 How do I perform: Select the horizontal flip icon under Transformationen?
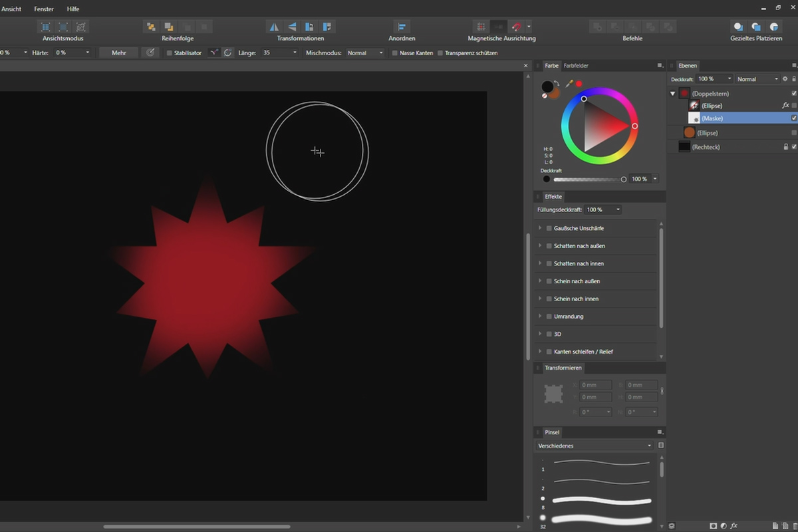point(275,27)
